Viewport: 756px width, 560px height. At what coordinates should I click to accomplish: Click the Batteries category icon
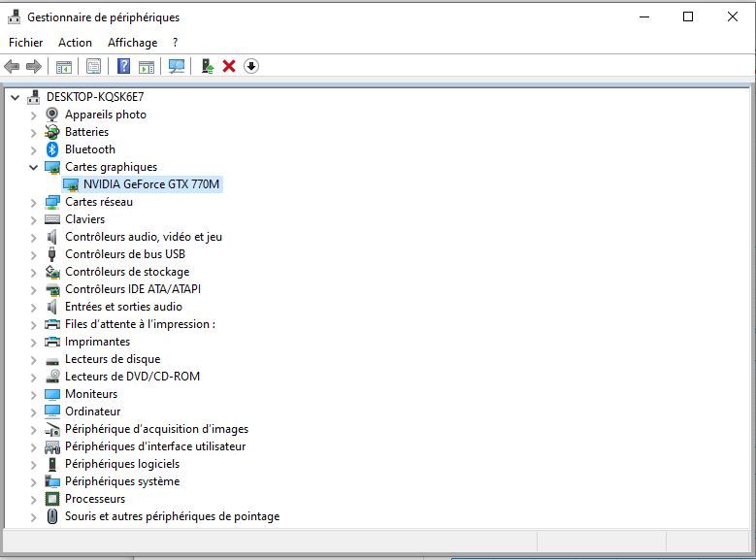point(52,132)
